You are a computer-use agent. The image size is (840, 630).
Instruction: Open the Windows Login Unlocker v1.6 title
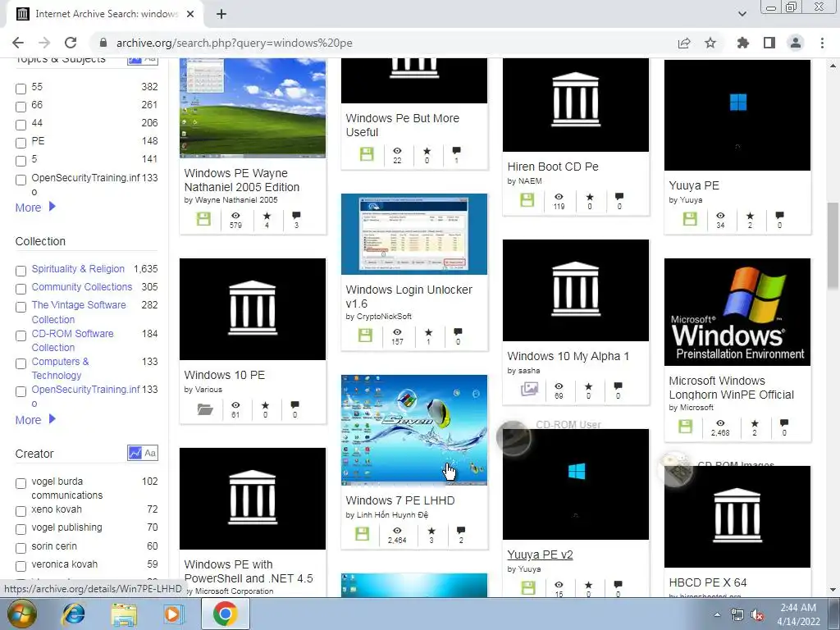409,296
